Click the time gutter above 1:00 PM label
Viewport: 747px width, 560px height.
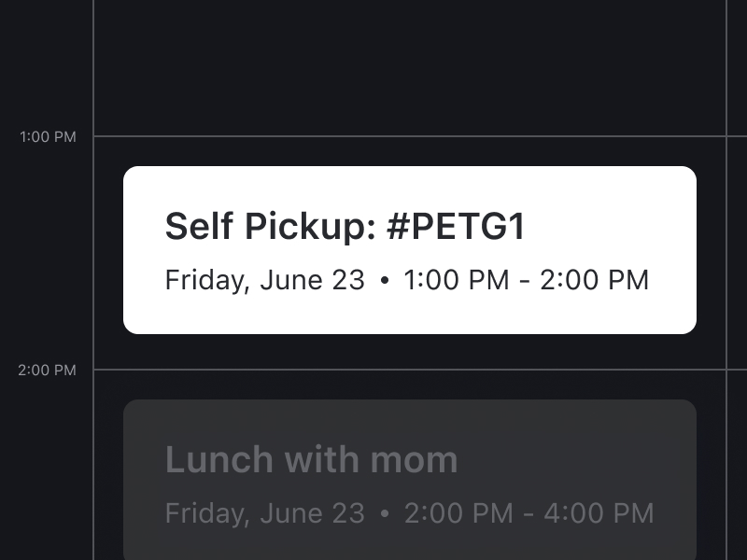47,65
